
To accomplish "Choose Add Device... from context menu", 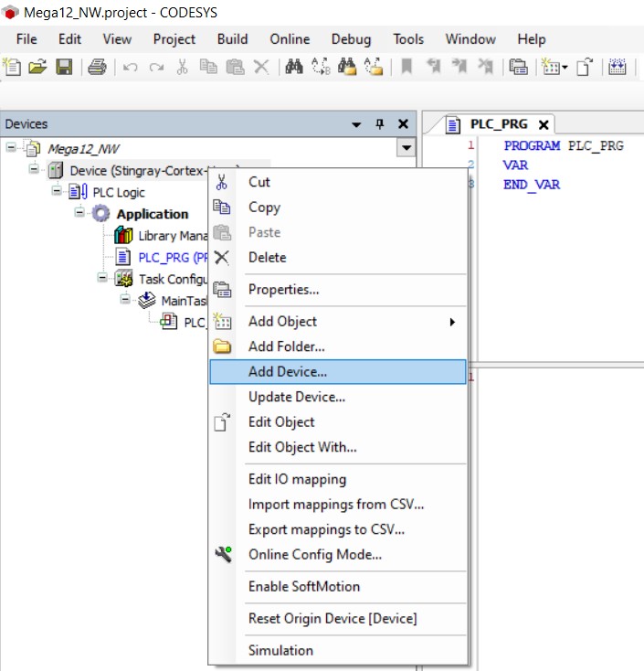I will pos(288,372).
